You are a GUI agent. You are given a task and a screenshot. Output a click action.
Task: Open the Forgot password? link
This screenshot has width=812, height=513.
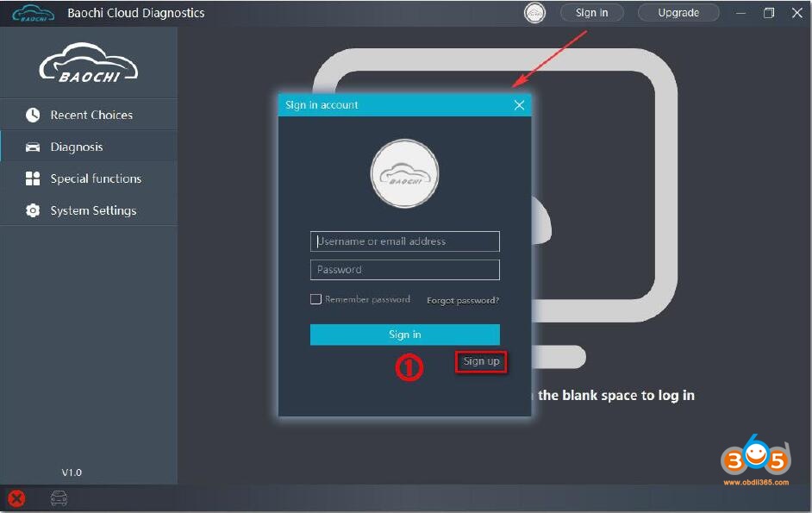(463, 300)
